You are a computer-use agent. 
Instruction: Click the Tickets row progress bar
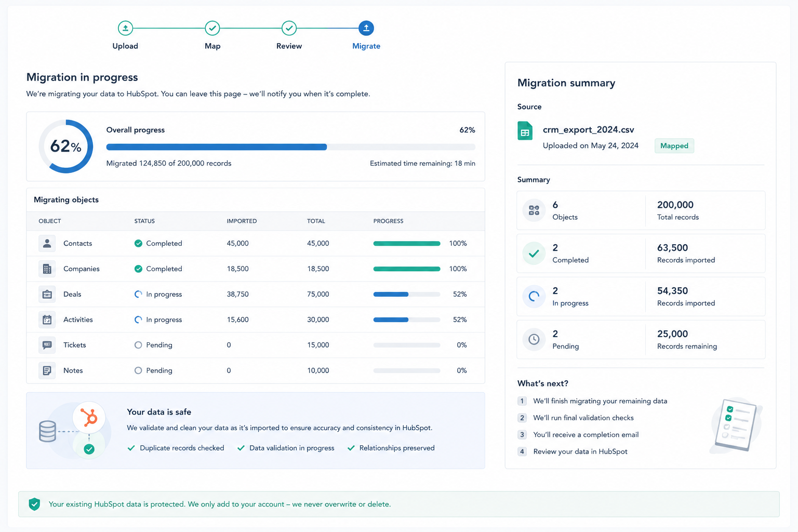pos(407,345)
